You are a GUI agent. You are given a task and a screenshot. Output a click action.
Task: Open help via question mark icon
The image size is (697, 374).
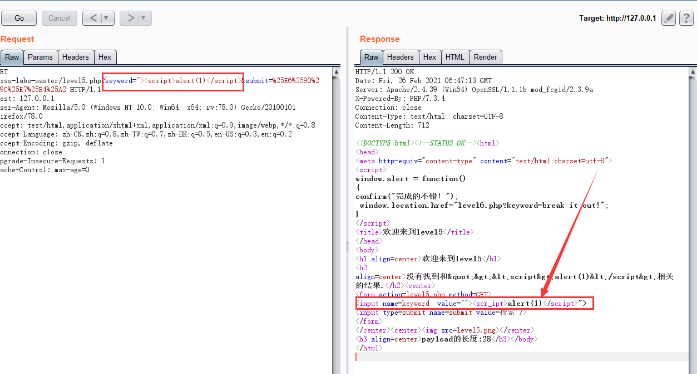tap(686, 18)
